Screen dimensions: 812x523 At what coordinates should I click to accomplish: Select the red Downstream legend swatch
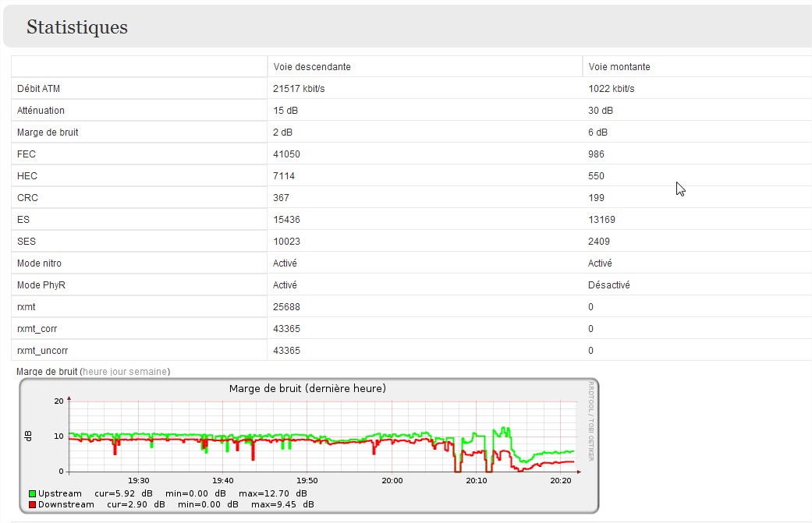coord(31,504)
